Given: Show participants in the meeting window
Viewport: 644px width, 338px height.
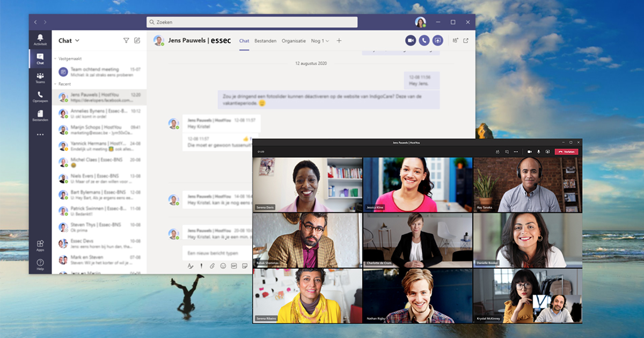Looking at the screenshot, I should pyautogui.click(x=498, y=152).
